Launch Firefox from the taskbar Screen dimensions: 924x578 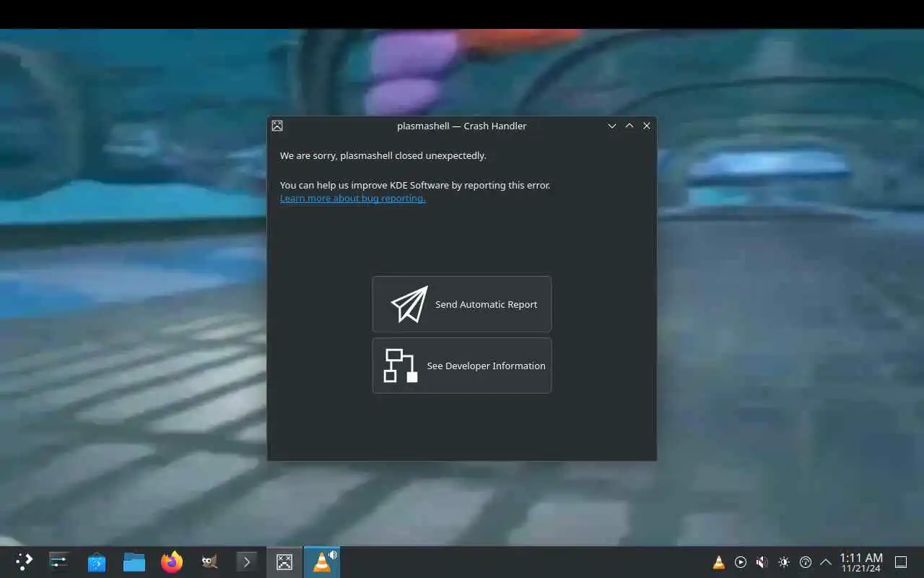point(172,561)
